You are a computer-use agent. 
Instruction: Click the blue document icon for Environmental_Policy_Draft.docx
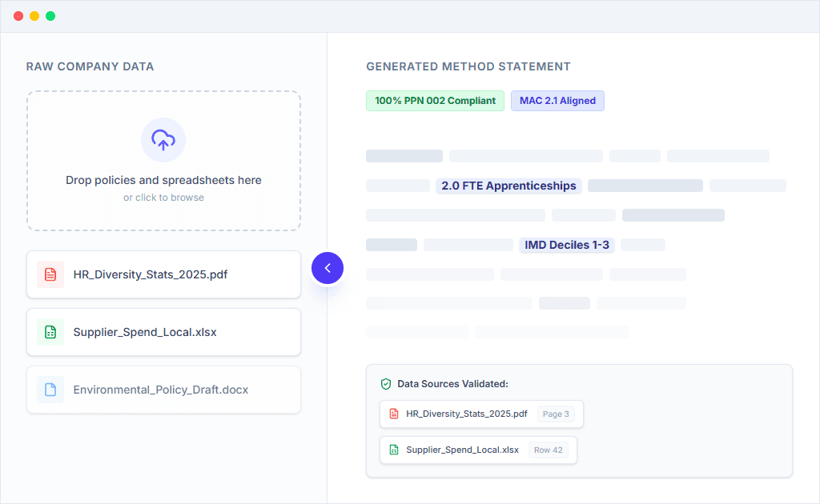50,390
